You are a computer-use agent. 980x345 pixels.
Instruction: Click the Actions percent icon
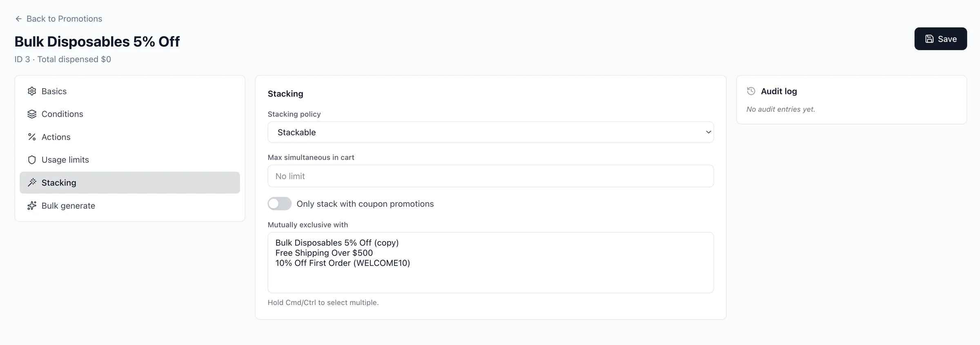click(x=32, y=137)
